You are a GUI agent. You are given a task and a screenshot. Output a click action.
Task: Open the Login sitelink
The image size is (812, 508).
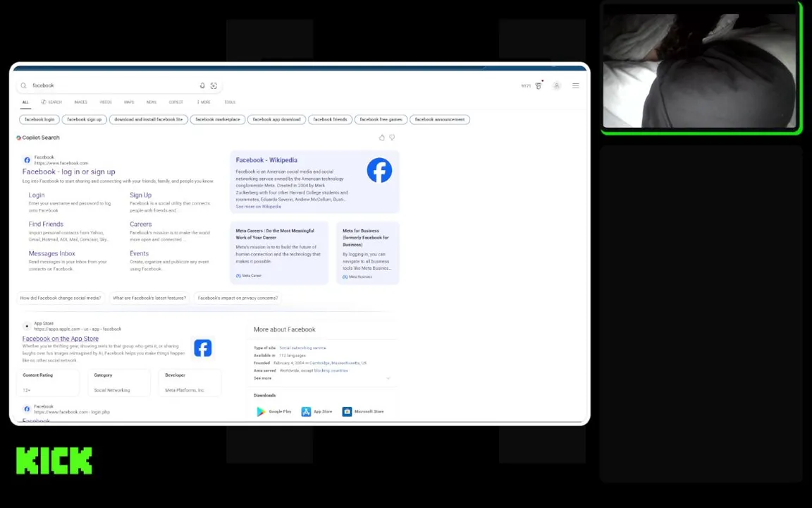(x=36, y=195)
